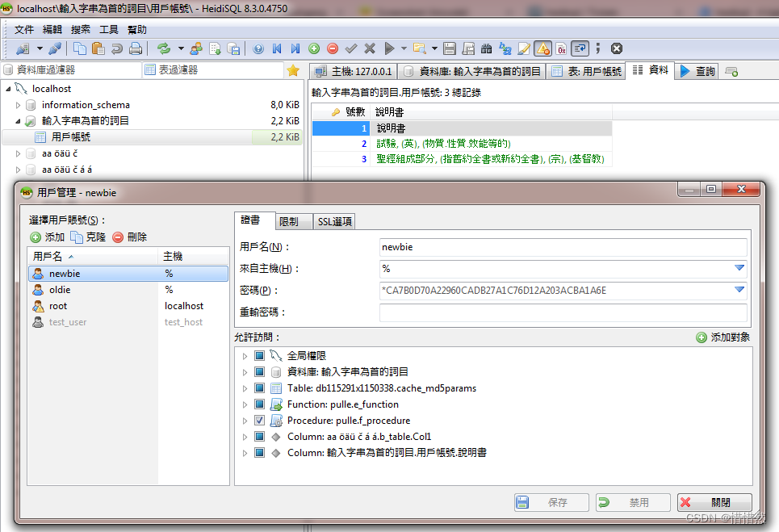
Task: Click the print icon in toolbar
Action: click(x=136, y=48)
